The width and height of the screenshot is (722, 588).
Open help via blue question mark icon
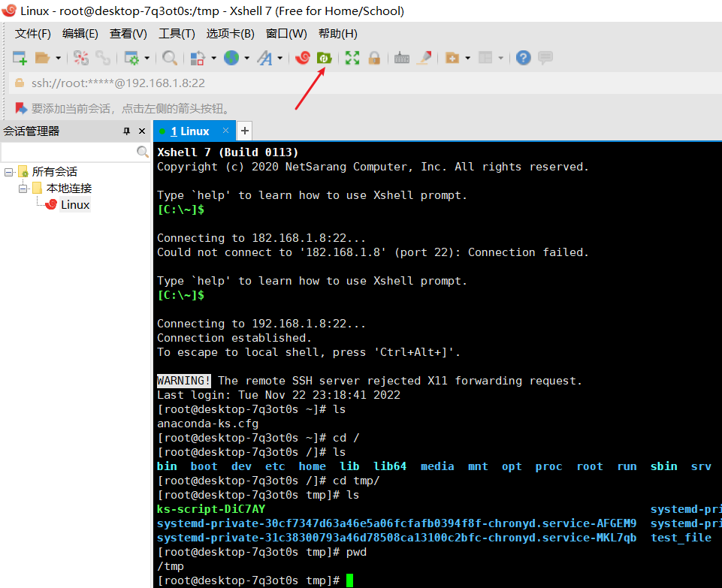[523, 58]
